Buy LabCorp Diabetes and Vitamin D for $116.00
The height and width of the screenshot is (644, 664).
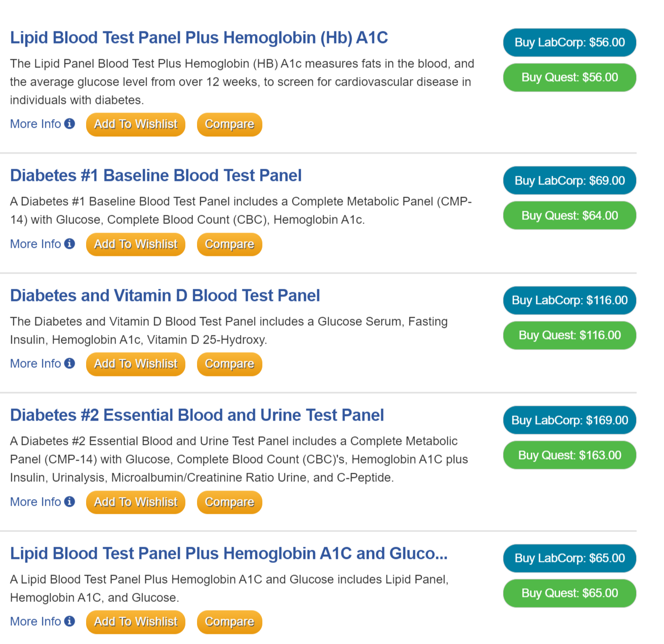click(x=569, y=300)
